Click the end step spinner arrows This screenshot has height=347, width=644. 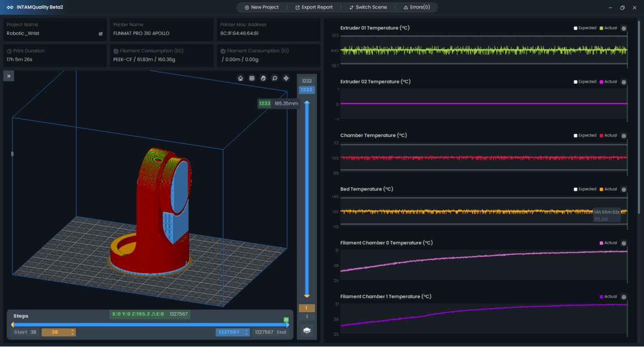246,332
